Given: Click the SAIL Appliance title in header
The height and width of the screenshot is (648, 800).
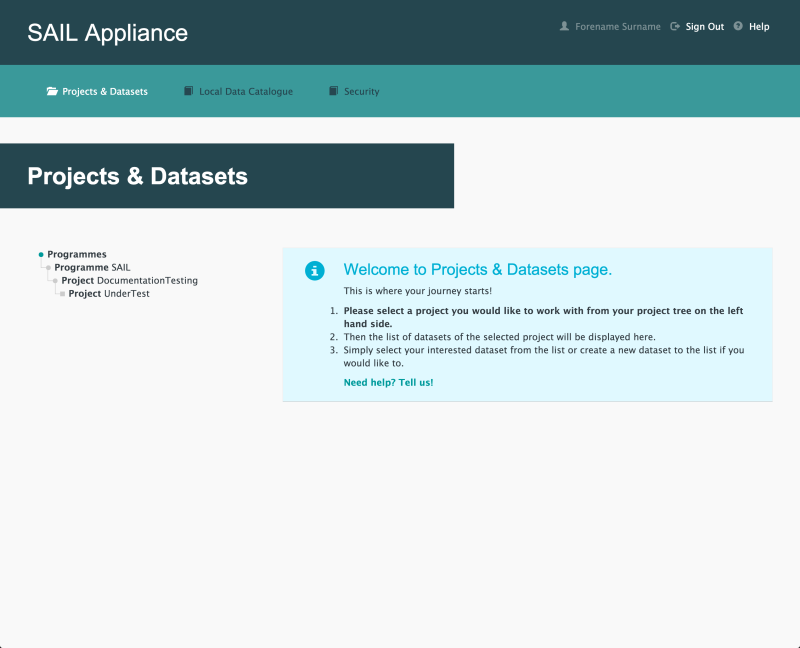Looking at the screenshot, I should pos(107,33).
